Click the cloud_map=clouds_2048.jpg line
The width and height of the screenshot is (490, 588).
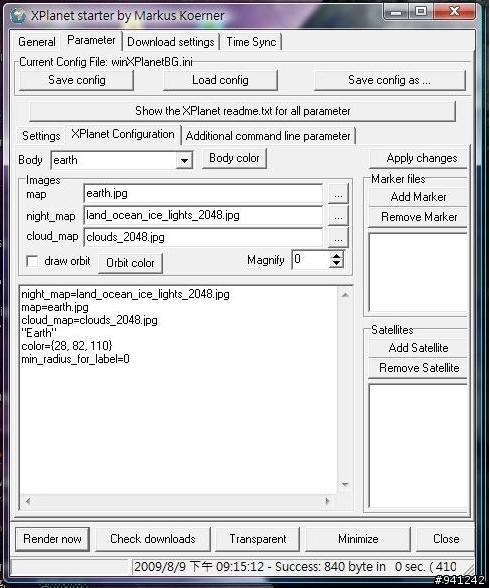(x=89, y=320)
